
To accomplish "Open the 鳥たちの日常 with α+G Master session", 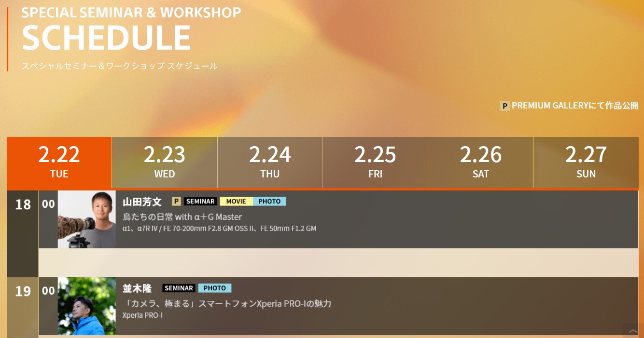I will (x=182, y=217).
